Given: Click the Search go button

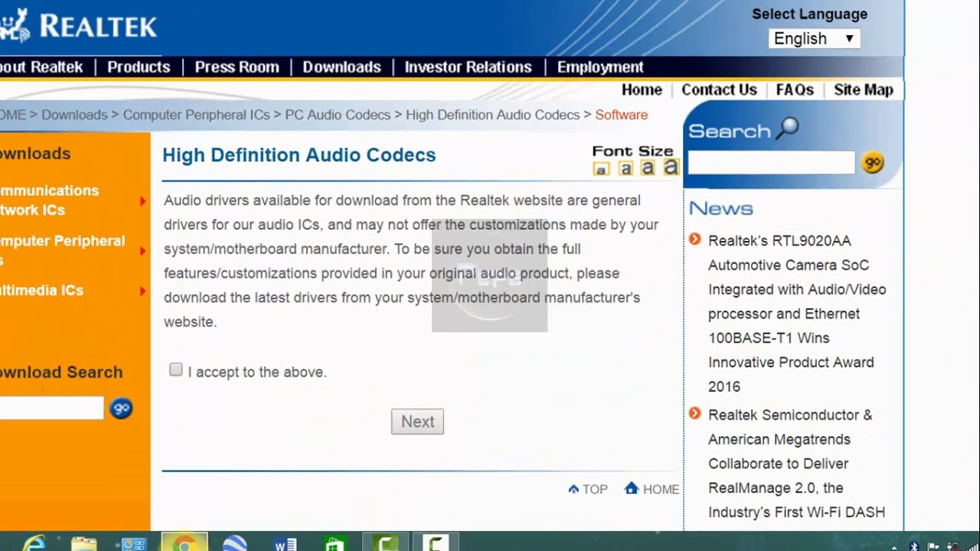Looking at the screenshot, I should coord(873,162).
